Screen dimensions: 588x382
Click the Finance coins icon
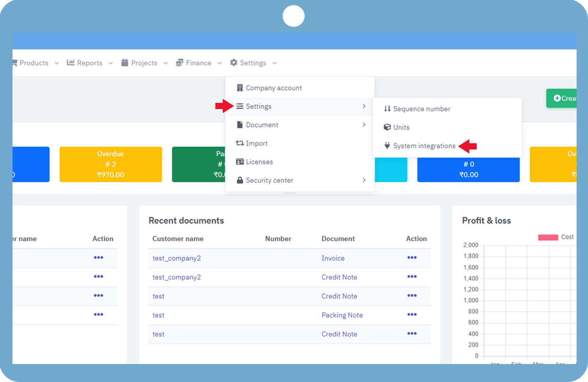179,63
